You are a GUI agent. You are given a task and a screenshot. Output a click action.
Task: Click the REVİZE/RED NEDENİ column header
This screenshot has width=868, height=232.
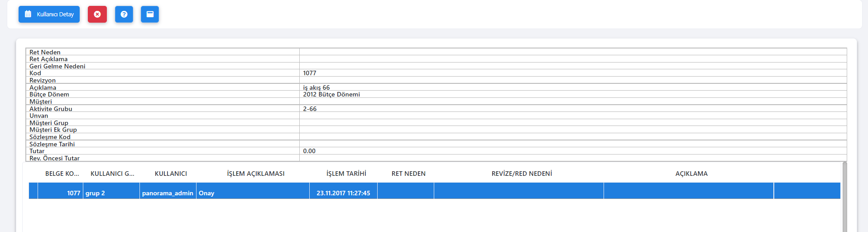point(522,174)
